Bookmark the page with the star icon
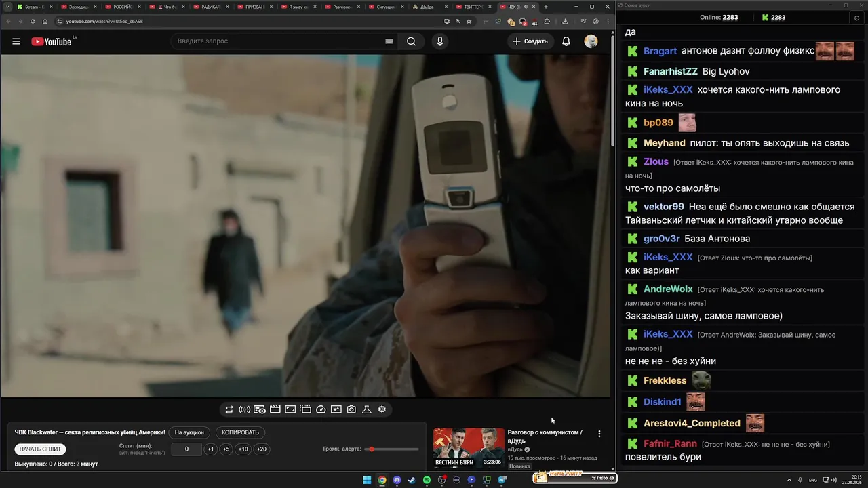This screenshot has height=488, width=868. (469, 21)
